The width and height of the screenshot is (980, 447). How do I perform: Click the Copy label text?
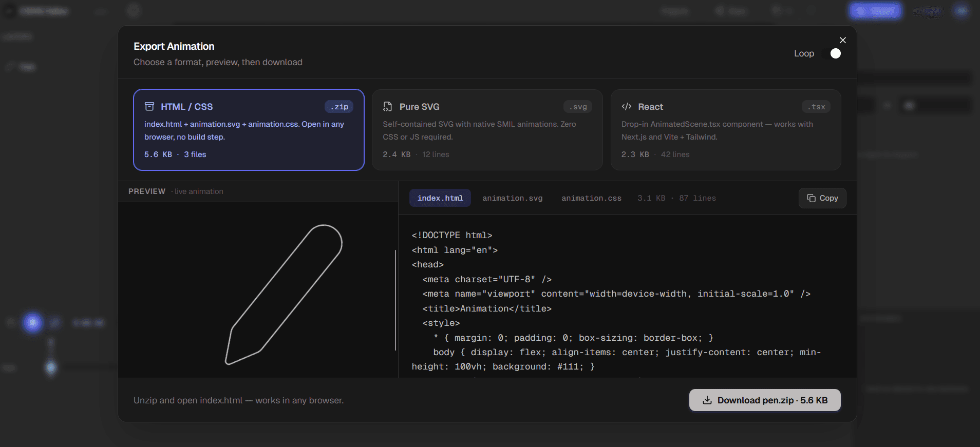pos(828,198)
